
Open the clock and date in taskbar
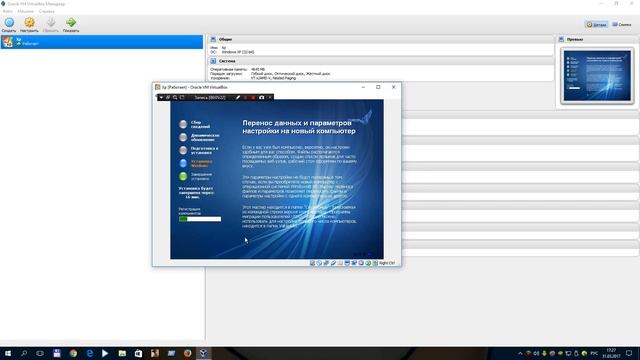point(611,353)
